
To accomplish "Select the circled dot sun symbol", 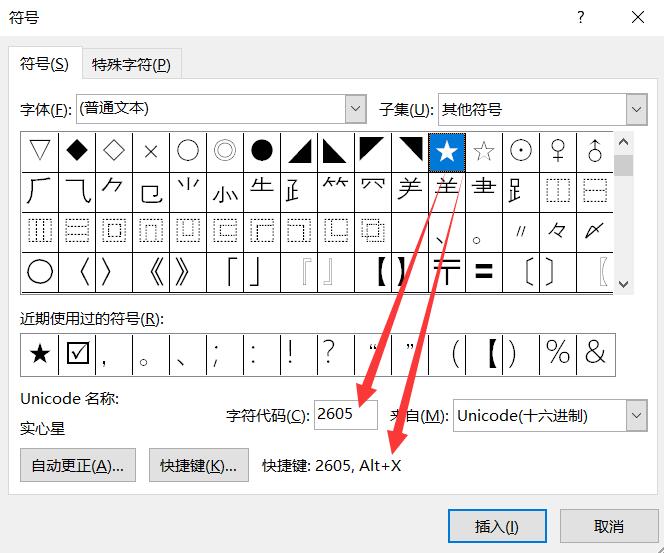I will (521, 152).
